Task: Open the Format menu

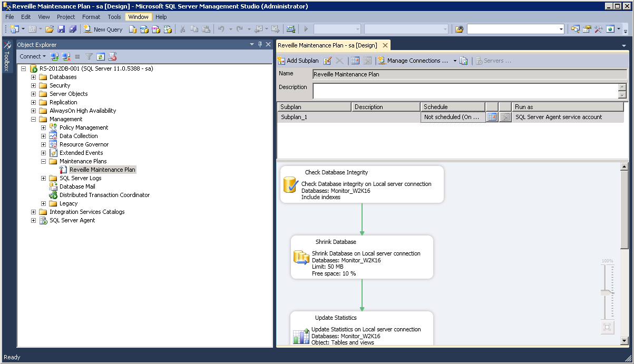Action: pyautogui.click(x=91, y=17)
